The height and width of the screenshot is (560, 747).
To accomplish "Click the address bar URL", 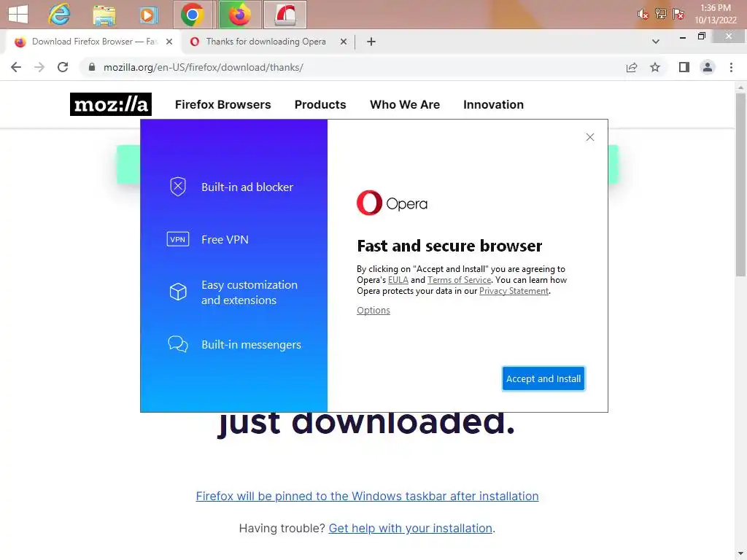I will 204,67.
